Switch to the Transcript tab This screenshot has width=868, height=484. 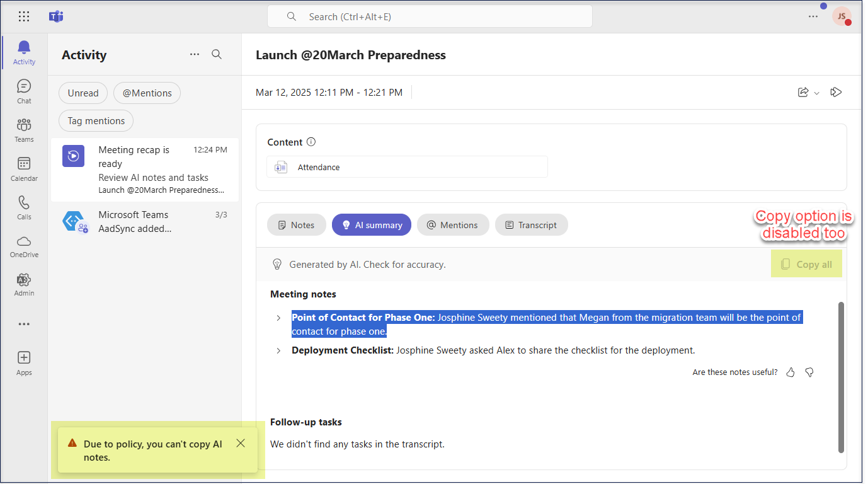[531, 225]
